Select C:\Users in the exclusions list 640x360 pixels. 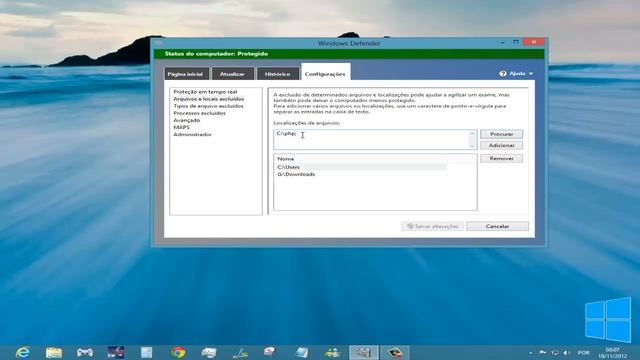361,167
